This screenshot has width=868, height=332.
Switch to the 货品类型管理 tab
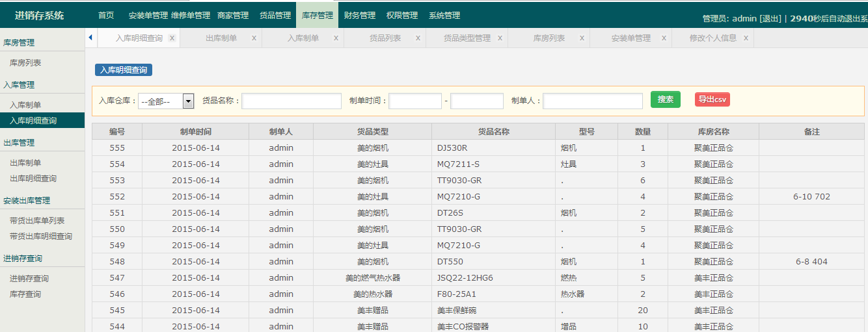click(467, 38)
